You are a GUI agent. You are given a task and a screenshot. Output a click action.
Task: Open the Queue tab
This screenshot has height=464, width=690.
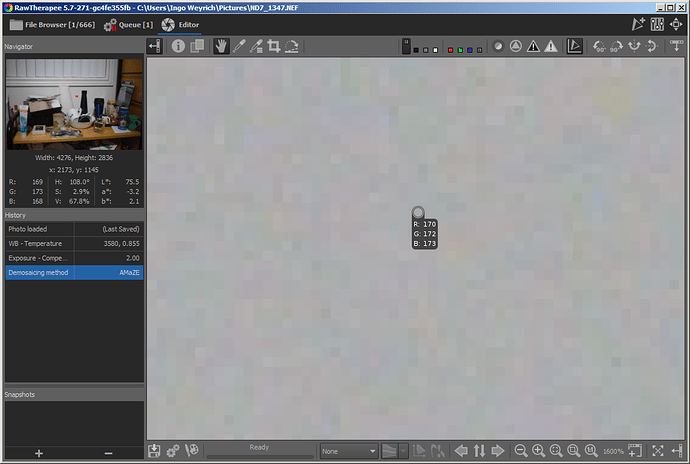[127, 22]
